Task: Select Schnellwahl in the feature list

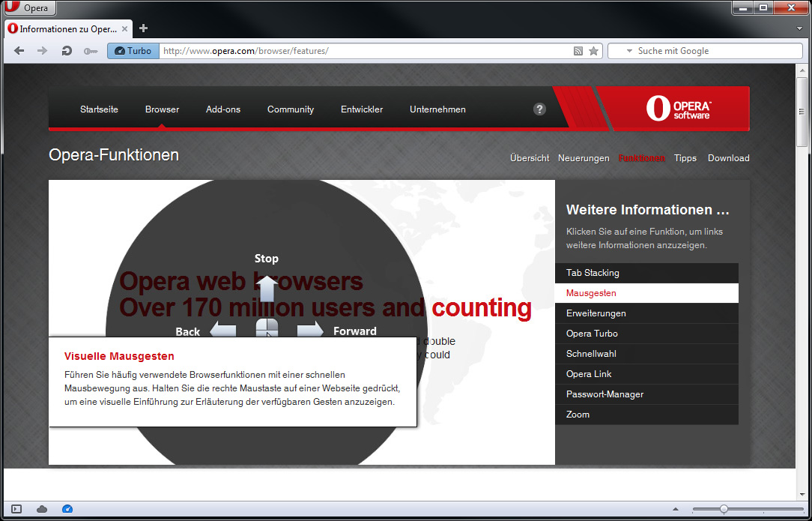Action: pos(646,354)
